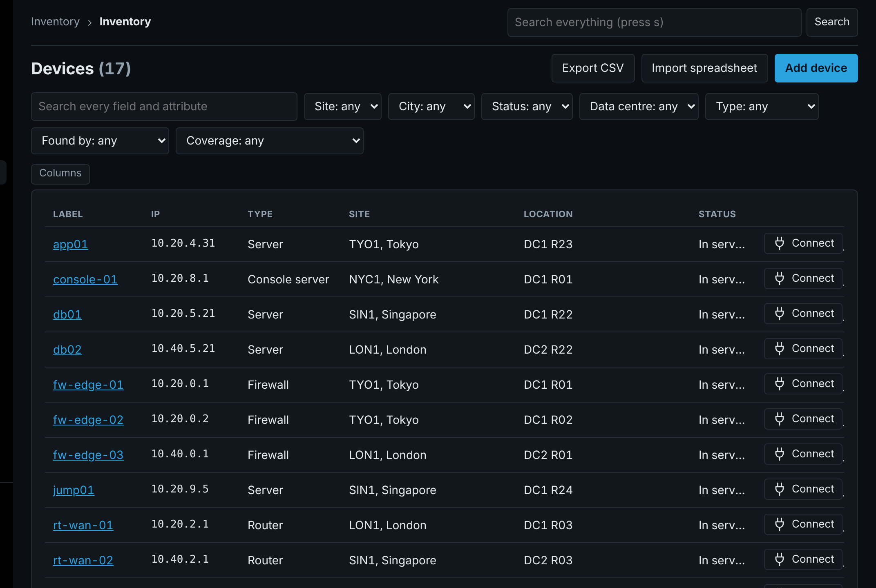This screenshot has width=876, height=588.
Task: Open the City: any filter dropdown
Action: pos(431,107)
